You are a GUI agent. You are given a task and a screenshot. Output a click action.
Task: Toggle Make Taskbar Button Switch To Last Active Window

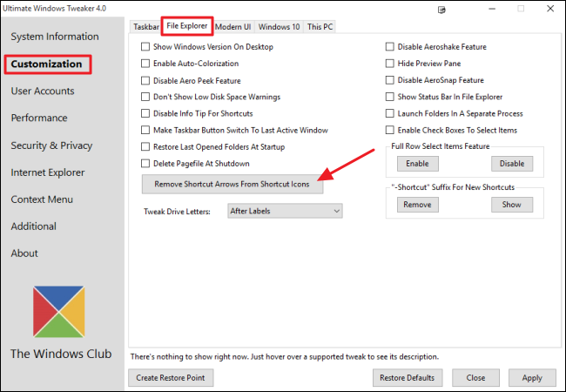tap(145, 130)
